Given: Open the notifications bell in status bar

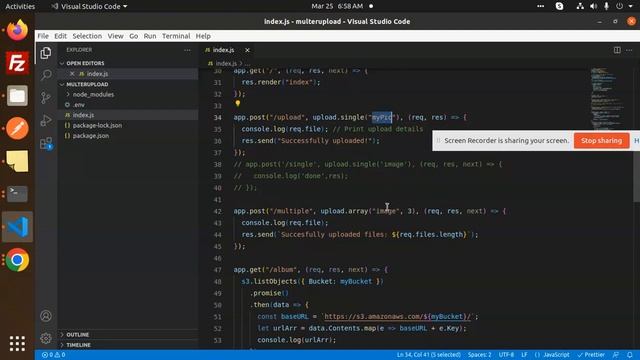Looking at the screenshot, I should 630,355.
